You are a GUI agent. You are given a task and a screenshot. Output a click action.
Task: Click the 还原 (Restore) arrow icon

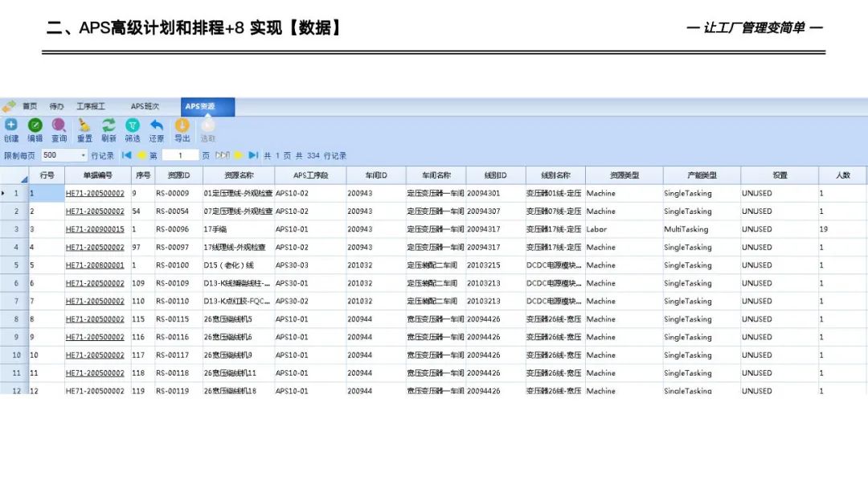(x=156, y=125)
